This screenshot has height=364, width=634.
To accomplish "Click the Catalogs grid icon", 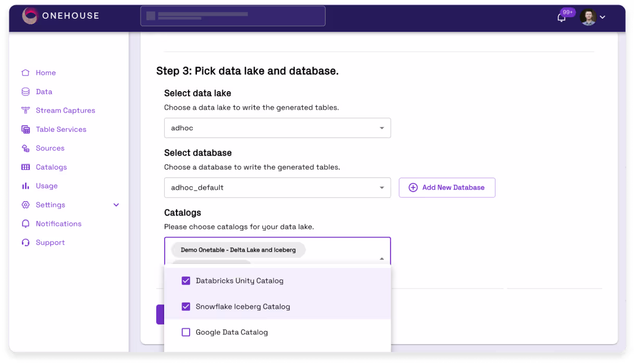I will [x=26, y=167].
